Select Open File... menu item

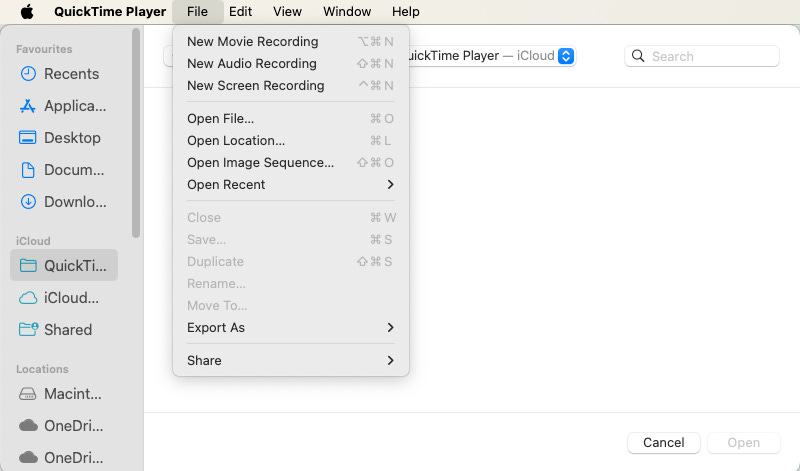[291, 118]
